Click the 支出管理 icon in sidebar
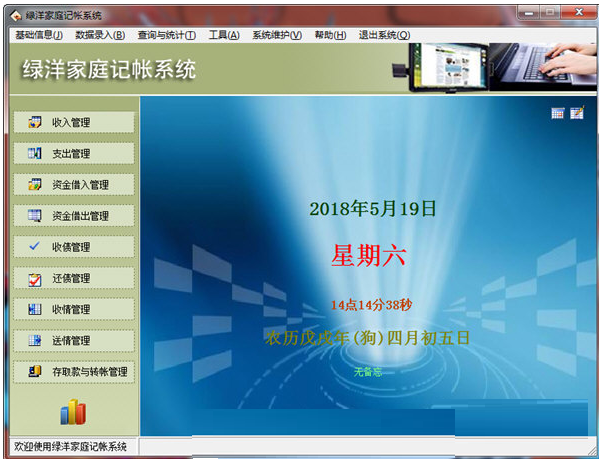The image size is (599, 459). (x=35, y=154)
